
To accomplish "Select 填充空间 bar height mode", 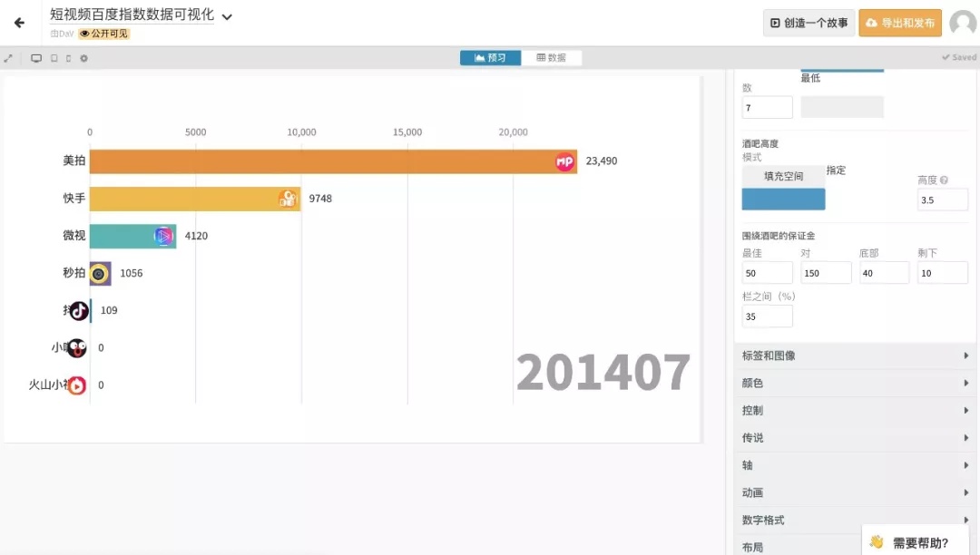I will [783, 176].
